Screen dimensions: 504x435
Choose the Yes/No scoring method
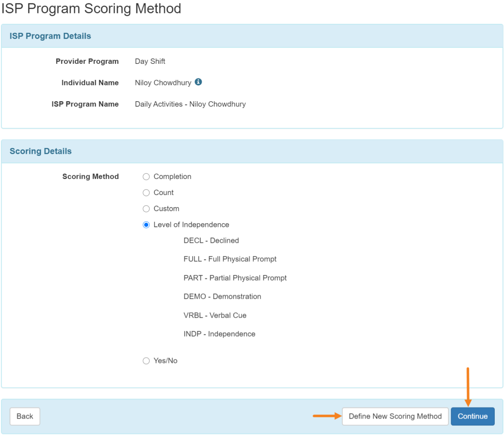(x=146, y=361)
